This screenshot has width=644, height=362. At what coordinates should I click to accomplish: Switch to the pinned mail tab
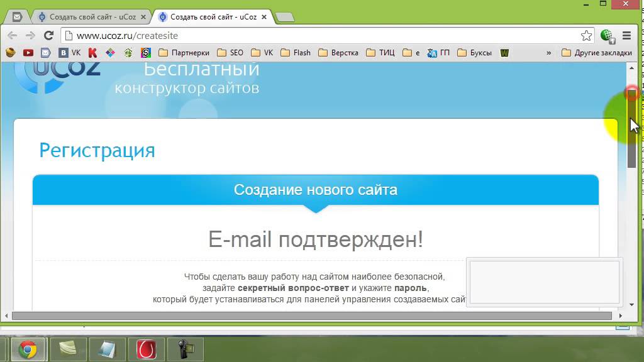tap(17, 17)
